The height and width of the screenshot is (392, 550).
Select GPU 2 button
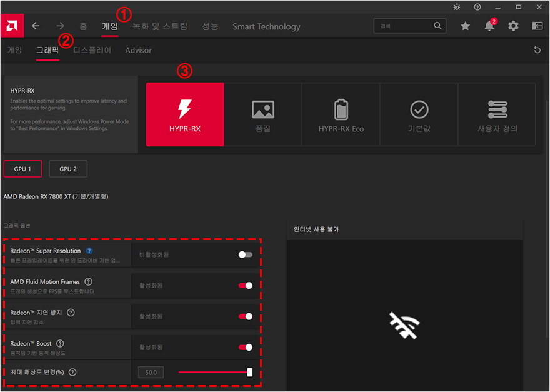click(x=68, y=169)
